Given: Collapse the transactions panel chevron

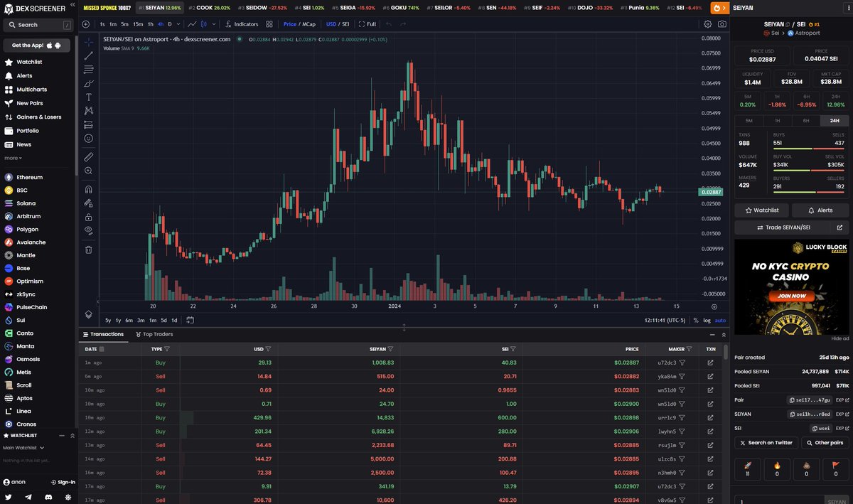Looking at the screenshot, I should [x=724, y=334].
